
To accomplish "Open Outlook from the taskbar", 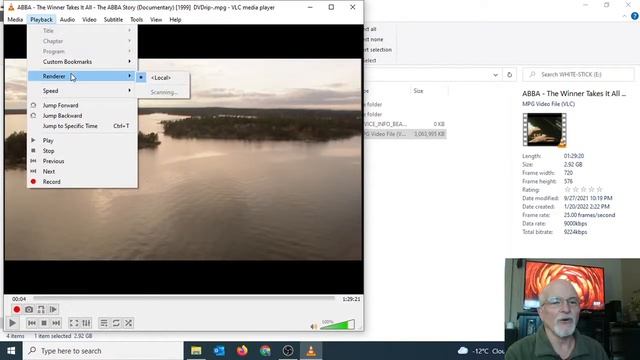I will (219, 351).
